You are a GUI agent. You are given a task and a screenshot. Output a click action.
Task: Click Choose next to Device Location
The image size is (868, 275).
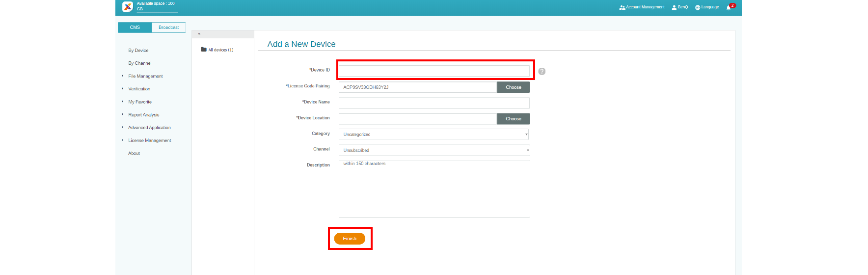click(513, 119)
